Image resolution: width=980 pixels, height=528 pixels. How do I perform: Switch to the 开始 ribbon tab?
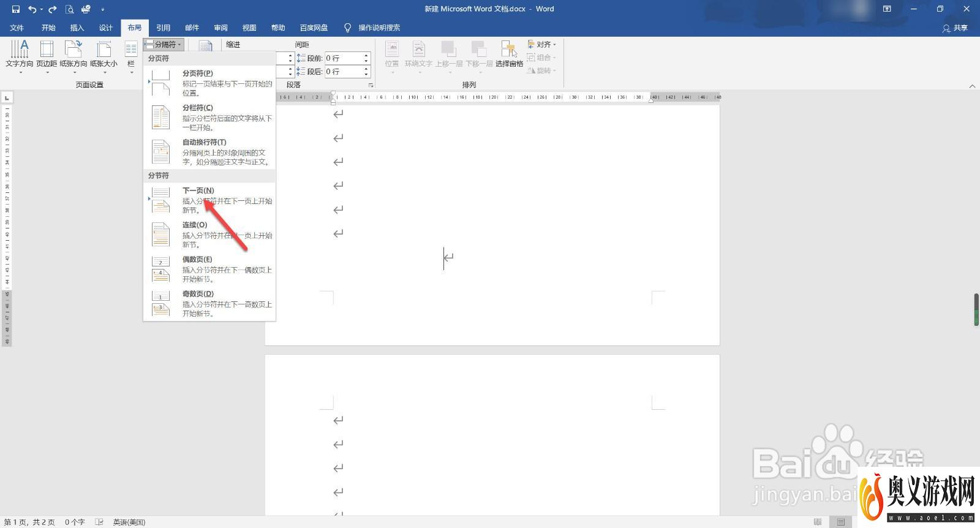(48, 28)
